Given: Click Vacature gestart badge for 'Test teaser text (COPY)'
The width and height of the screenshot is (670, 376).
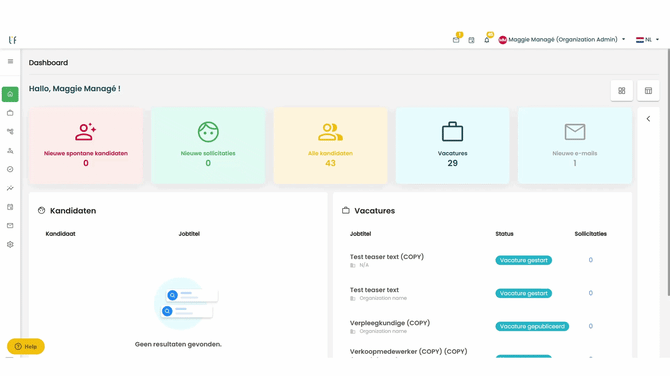Looking at the screenshot, I should (523, 260).
